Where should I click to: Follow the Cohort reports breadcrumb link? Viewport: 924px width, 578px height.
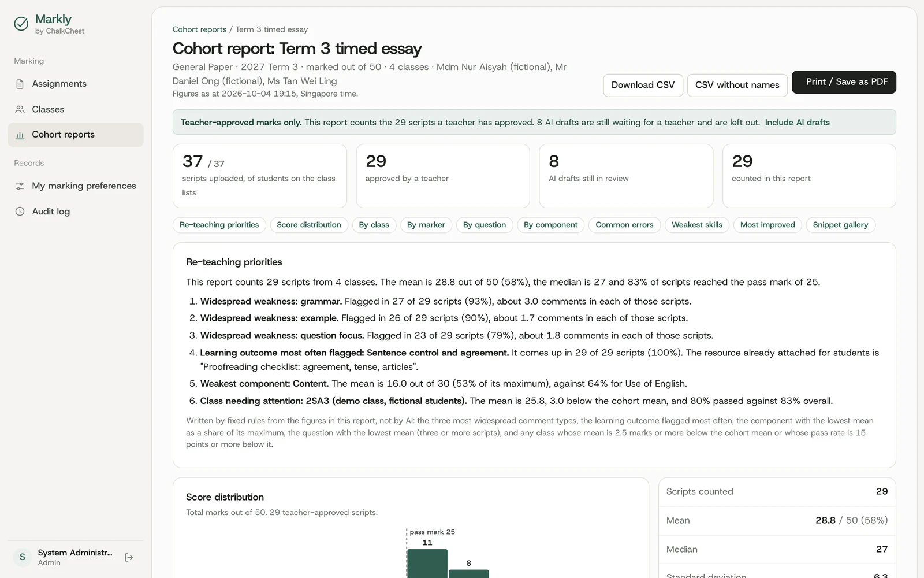[x=199, y=29]
